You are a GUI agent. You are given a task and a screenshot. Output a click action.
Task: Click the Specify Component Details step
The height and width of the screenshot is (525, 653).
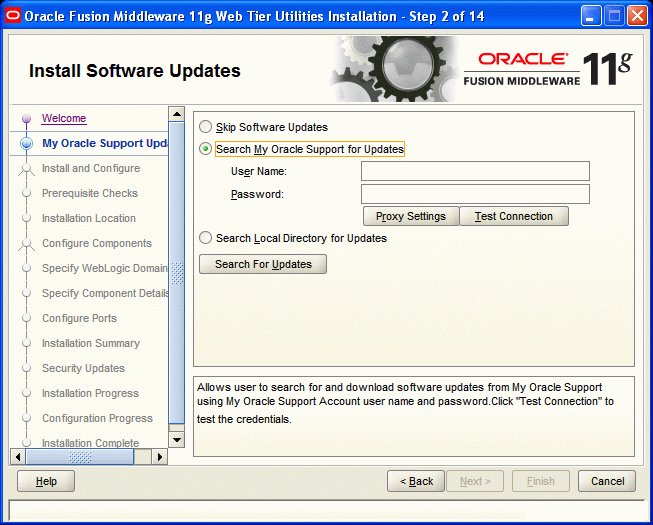click(x=105, y=293)
